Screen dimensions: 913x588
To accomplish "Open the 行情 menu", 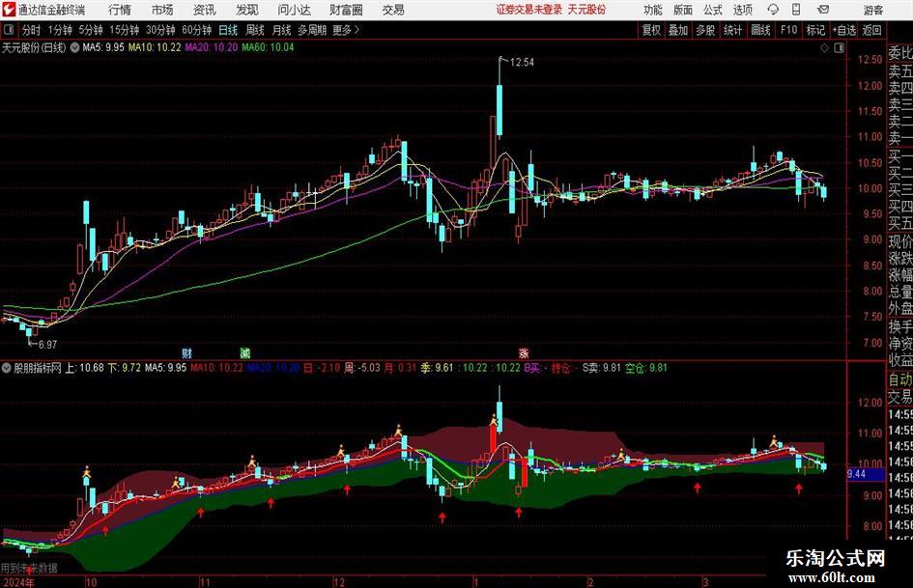I will click(119, 10).
